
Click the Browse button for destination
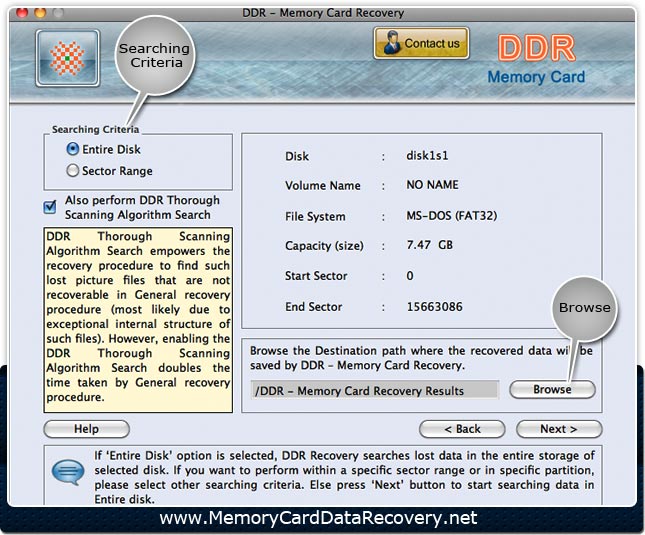coord(552,389)
